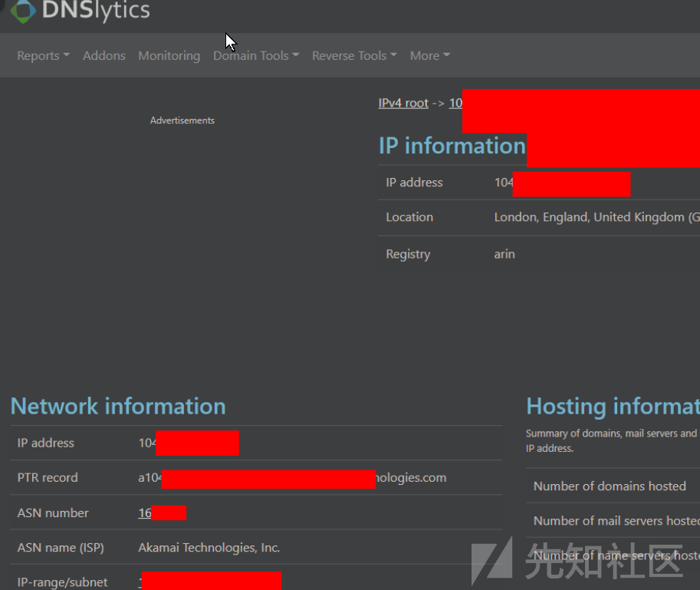Open the Reports dropdown menu
Screen dimensions: 700x590
(43, 56)
